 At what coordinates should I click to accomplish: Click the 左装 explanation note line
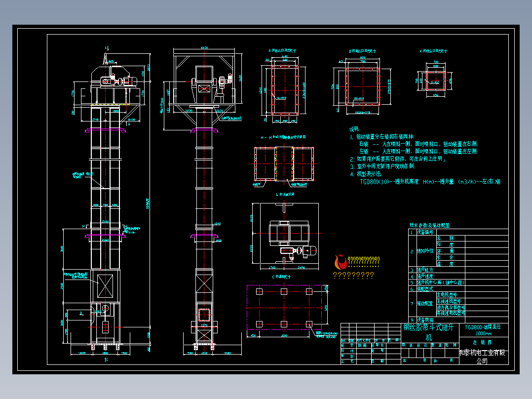[x=418, y=152]
